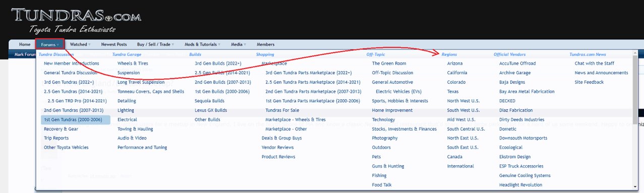
Task: Open Recovery & Gear forum
Action: [61, 129]
